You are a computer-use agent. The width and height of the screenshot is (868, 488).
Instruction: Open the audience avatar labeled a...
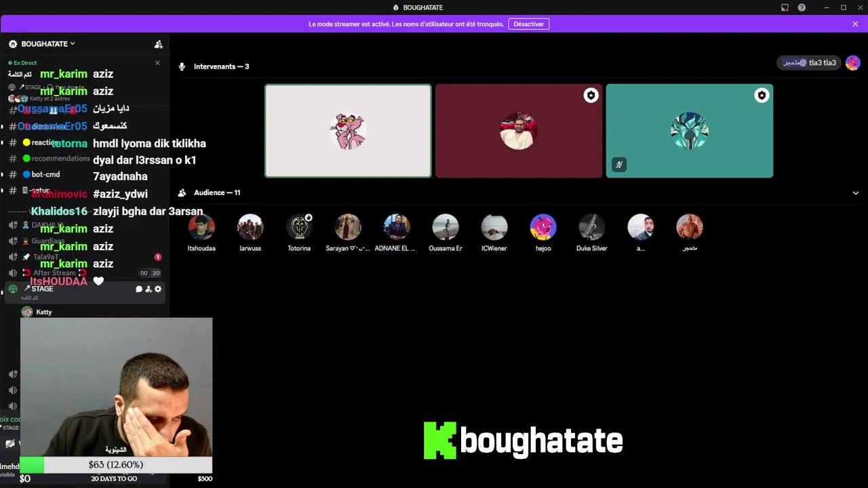point(641,228)
